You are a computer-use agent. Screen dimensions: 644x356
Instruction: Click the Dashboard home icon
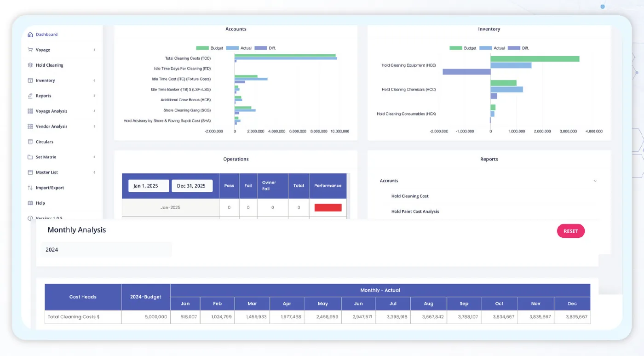pyautogui.click(x=30, y=34)
